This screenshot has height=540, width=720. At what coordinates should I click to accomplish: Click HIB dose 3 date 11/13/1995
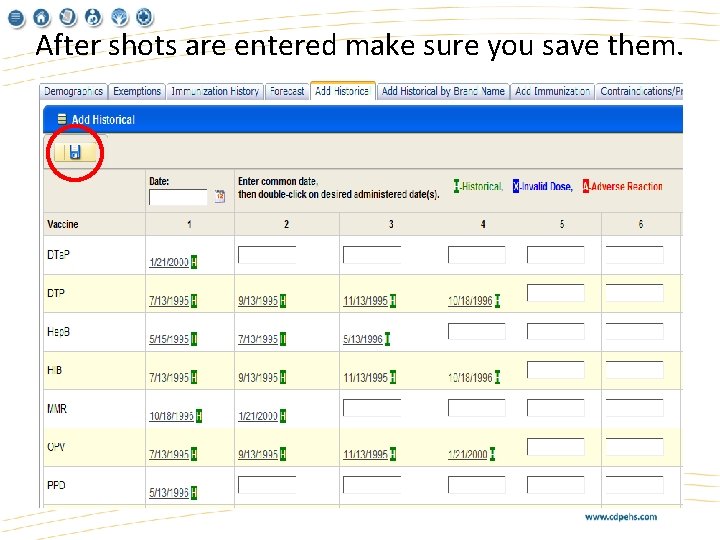366,377
